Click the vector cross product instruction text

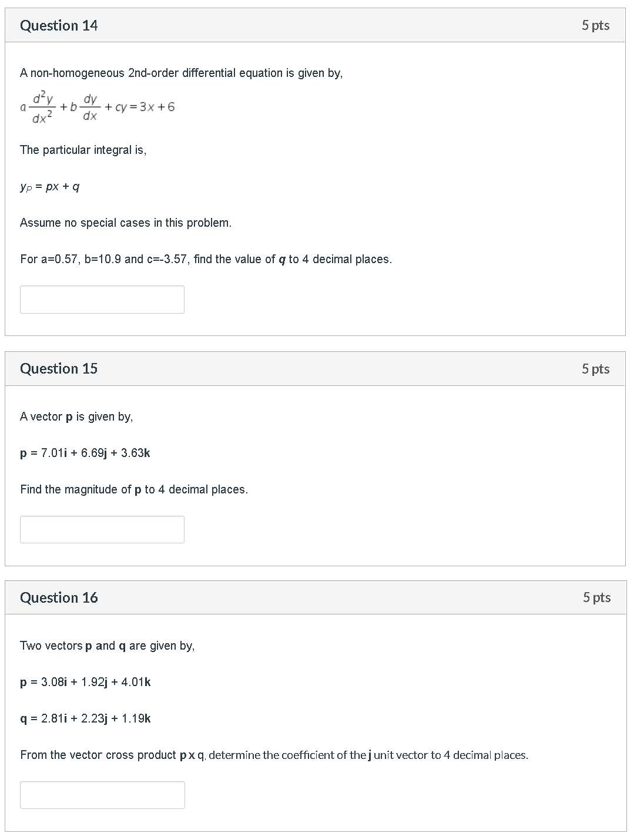point(274,755)
